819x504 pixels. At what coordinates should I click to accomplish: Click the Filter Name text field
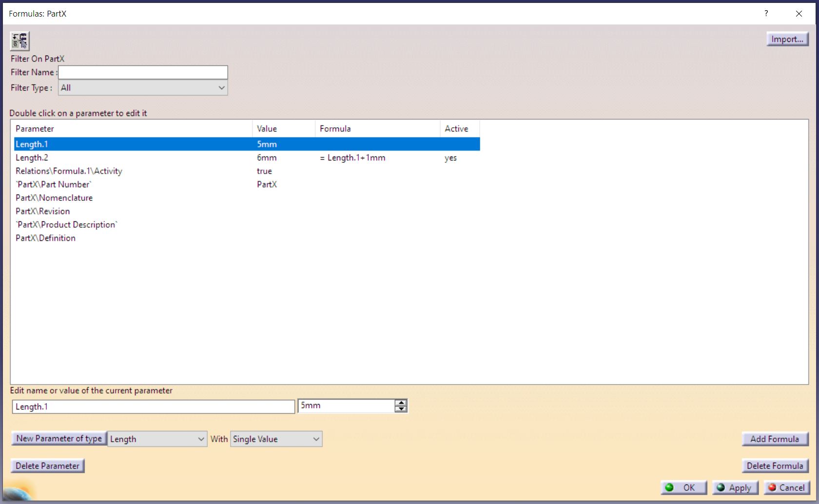tap(143, 73)
